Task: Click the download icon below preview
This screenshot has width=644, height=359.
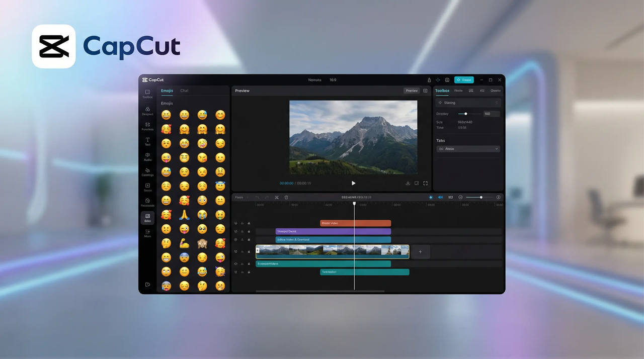Action: (x=408, y=184)
